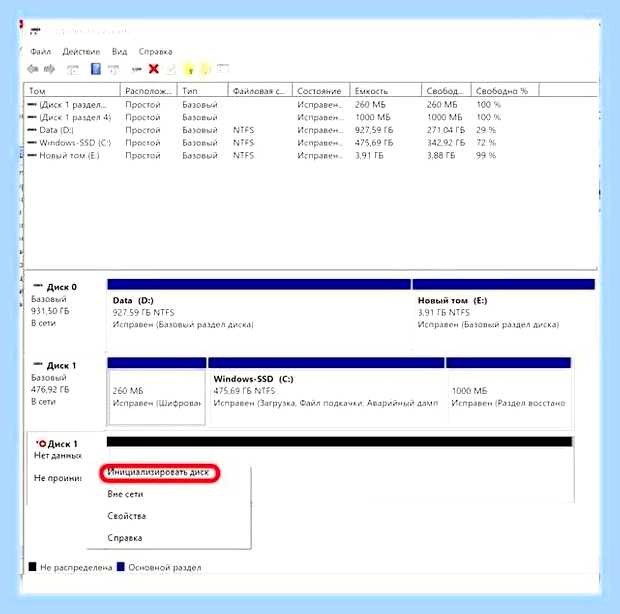Click the small disk drive toolbar icon
620x614 pixels.
pos(136,70)
